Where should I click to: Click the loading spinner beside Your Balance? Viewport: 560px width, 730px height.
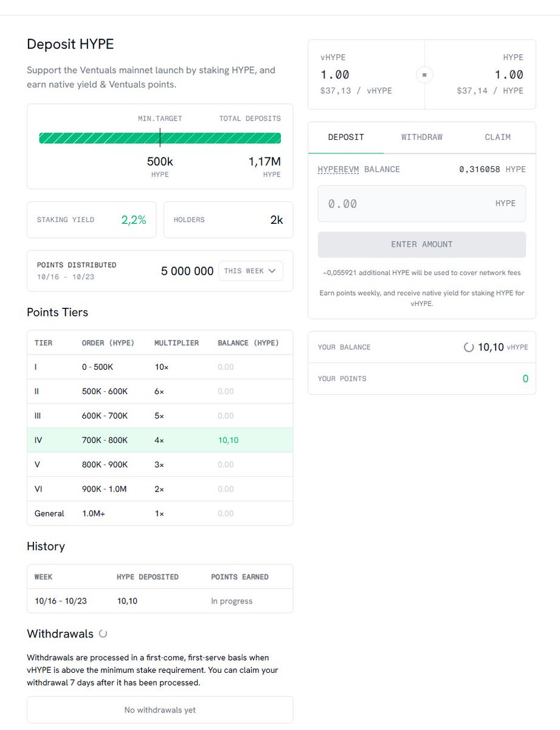coord(469,347)
